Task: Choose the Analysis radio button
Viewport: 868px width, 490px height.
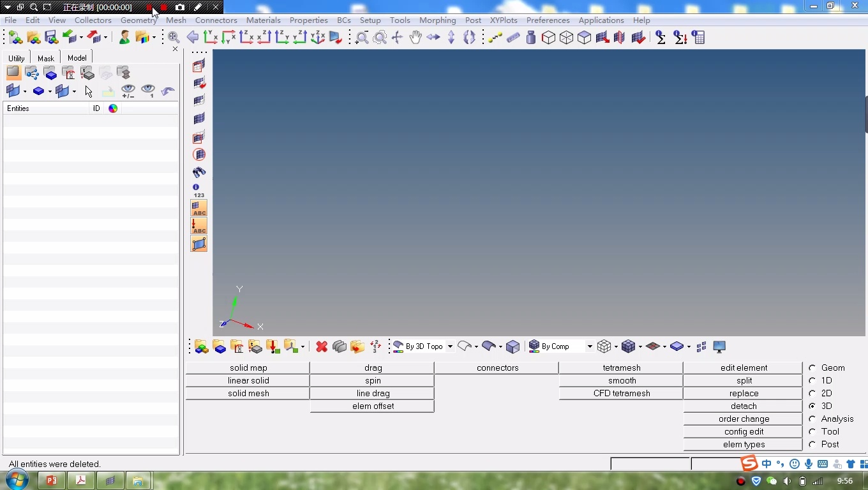Action: tap(812, 419)
